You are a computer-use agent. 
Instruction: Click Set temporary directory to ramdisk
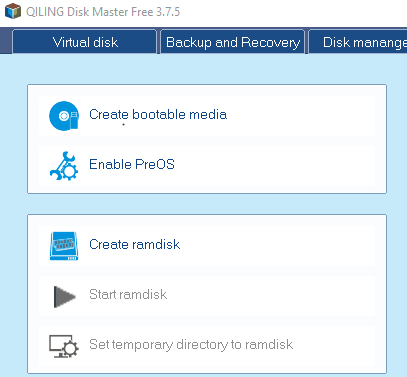coord(207,346)
